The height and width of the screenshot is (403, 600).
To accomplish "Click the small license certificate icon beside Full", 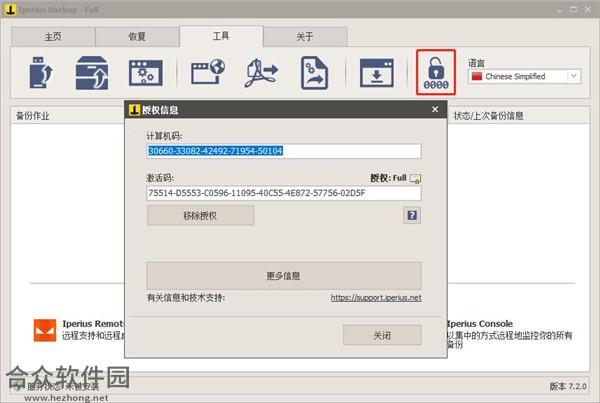I will (x=415, y=178).
